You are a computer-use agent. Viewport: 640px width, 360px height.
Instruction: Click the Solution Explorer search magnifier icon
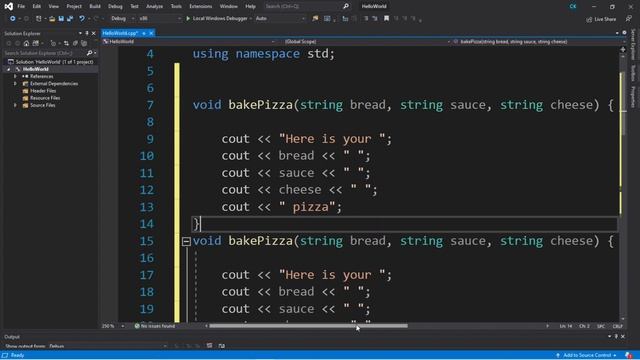[x=89, y=53]
